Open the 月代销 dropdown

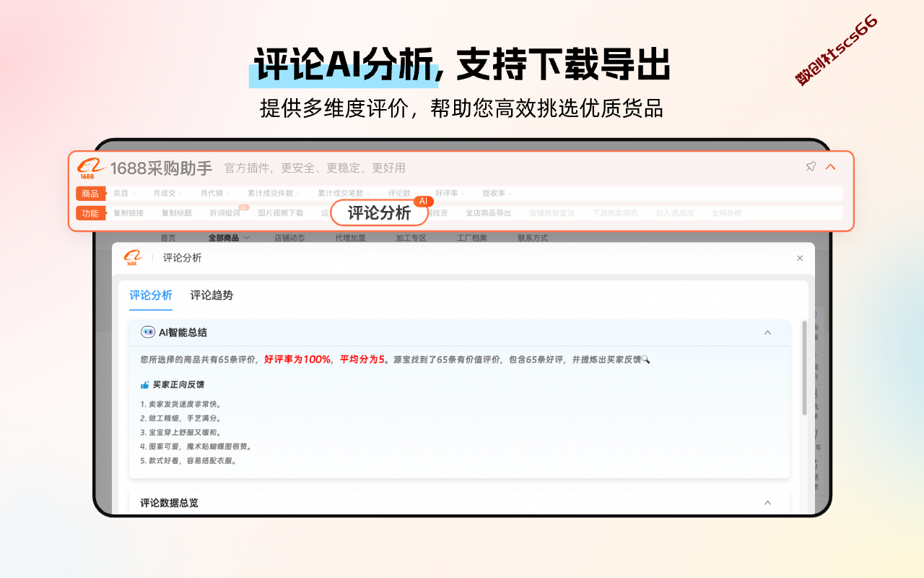pyautogui.click(x=214, y=194)
